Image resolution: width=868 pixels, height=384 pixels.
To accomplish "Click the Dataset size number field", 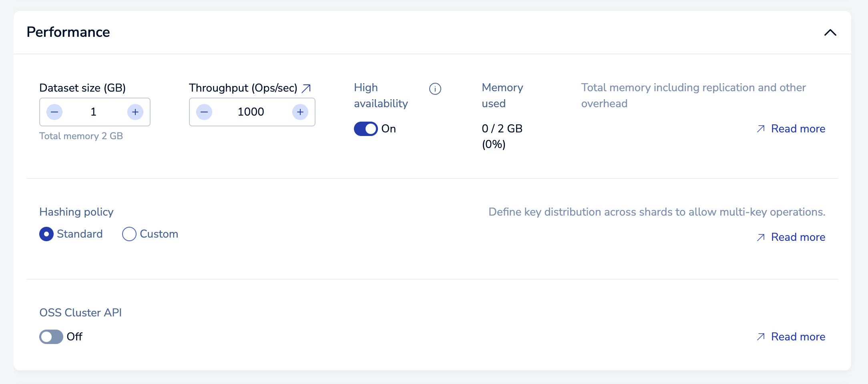I will [94, 112].
